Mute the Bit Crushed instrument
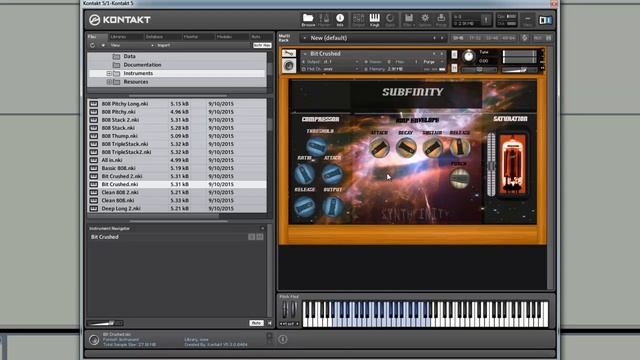 coord(454,68)
